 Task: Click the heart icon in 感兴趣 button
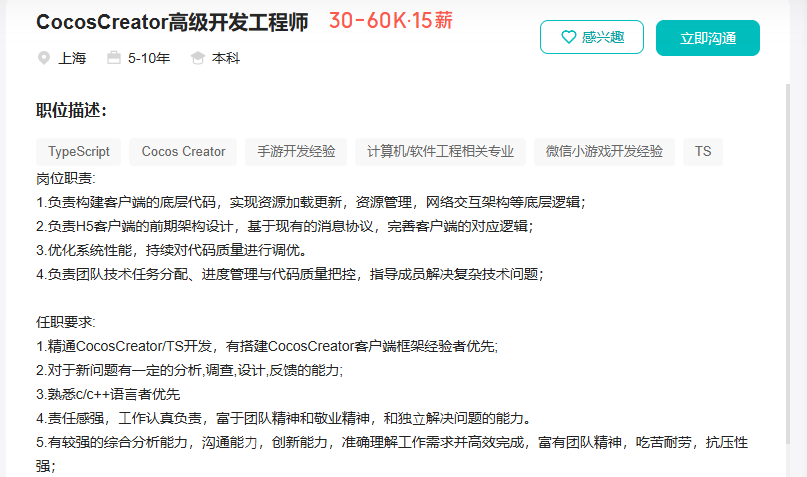[568, 37]
